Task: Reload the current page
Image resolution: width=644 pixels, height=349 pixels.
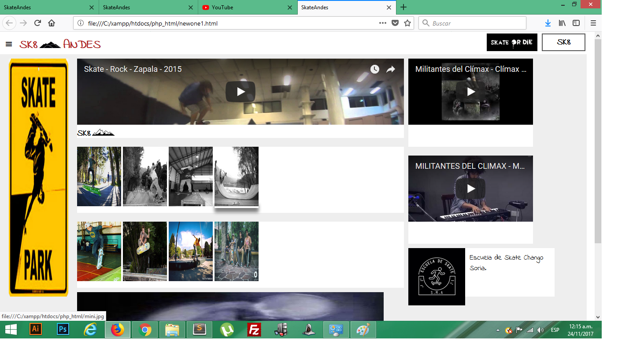Action: (38, 23)
